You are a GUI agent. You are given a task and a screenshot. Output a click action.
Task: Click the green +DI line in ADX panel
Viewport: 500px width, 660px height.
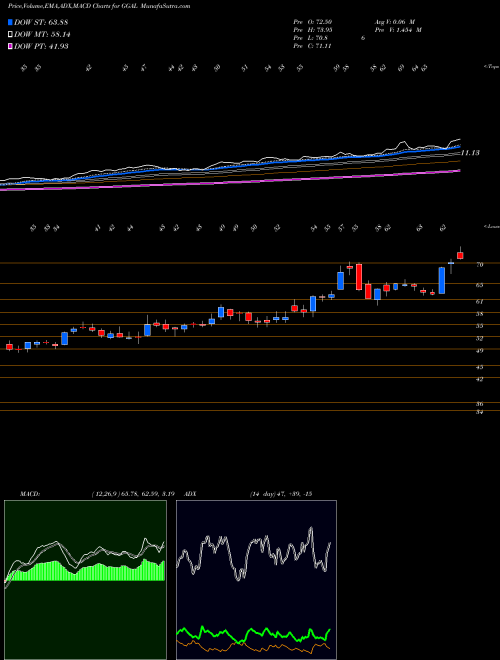[254, 633]
